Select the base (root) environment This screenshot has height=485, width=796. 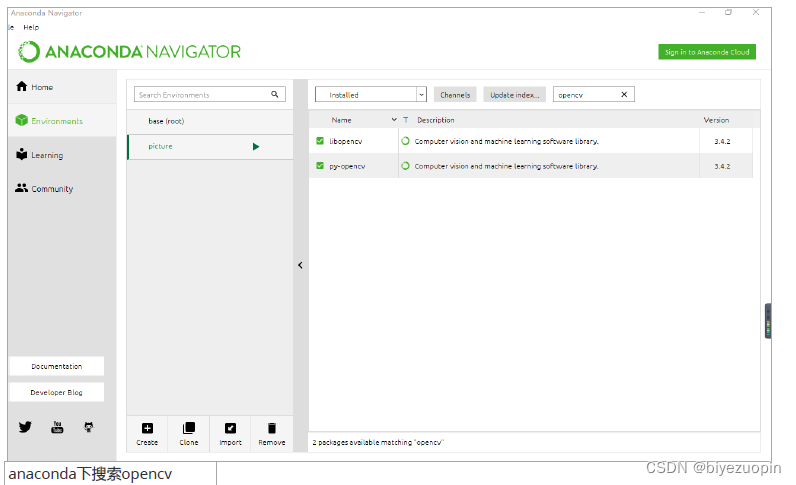(210, 121)
